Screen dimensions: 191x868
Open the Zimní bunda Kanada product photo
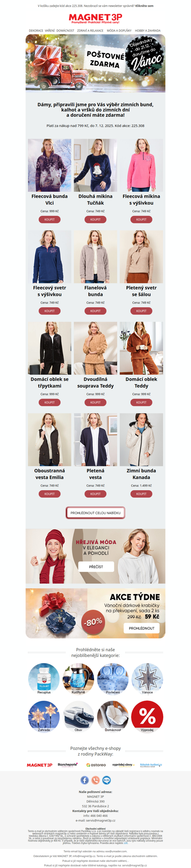click(x=141, y=439)
